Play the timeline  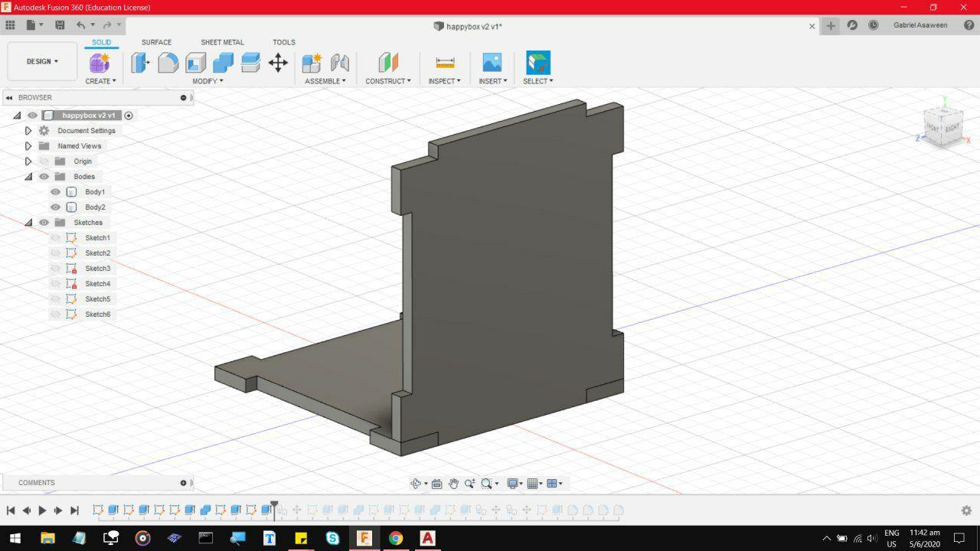pos(42,510)
